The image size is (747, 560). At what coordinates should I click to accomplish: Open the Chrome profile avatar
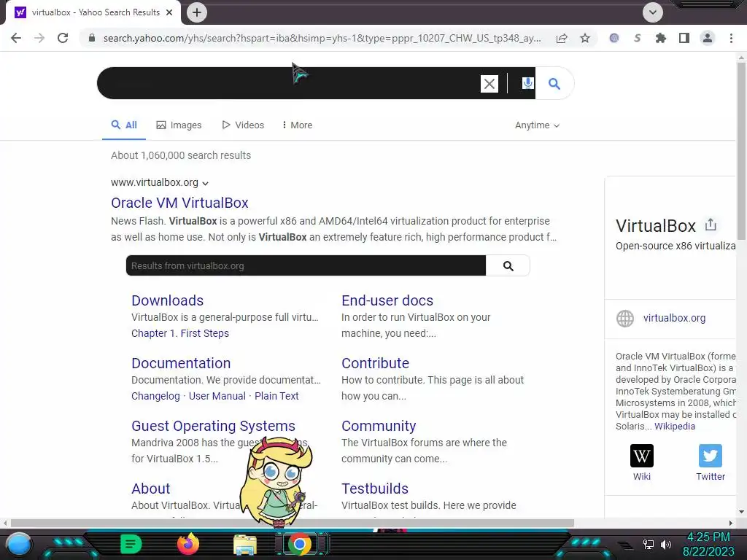[708, 38]
